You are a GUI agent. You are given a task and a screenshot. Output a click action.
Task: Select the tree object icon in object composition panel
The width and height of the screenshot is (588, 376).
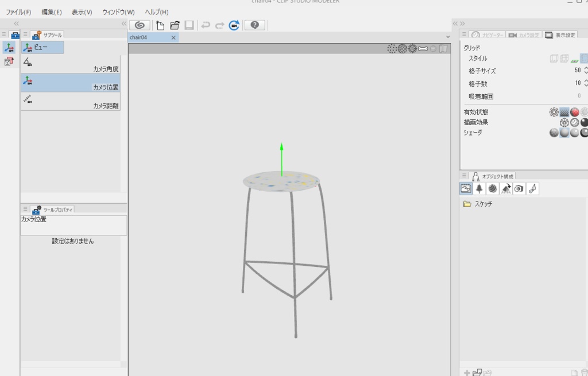[x=479, y=189]
